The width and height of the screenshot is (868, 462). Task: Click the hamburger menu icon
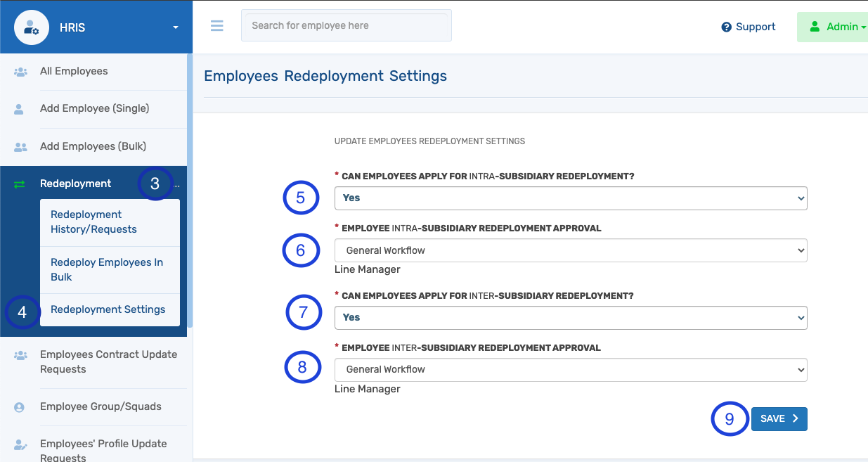tap(216, 25)
